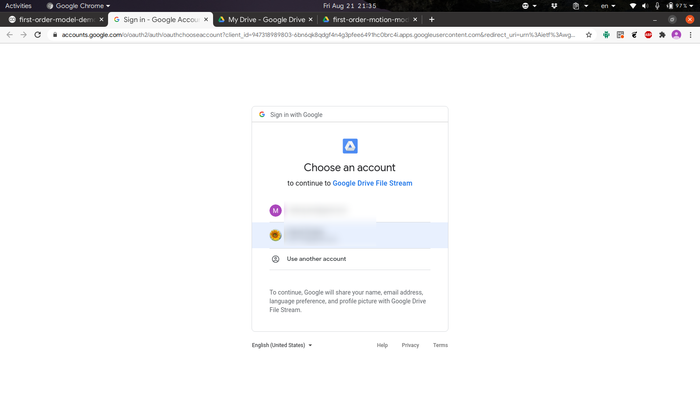Choose the account with sunflower avatar
This screenshot has height=394, width=700.
coord(350,235)
